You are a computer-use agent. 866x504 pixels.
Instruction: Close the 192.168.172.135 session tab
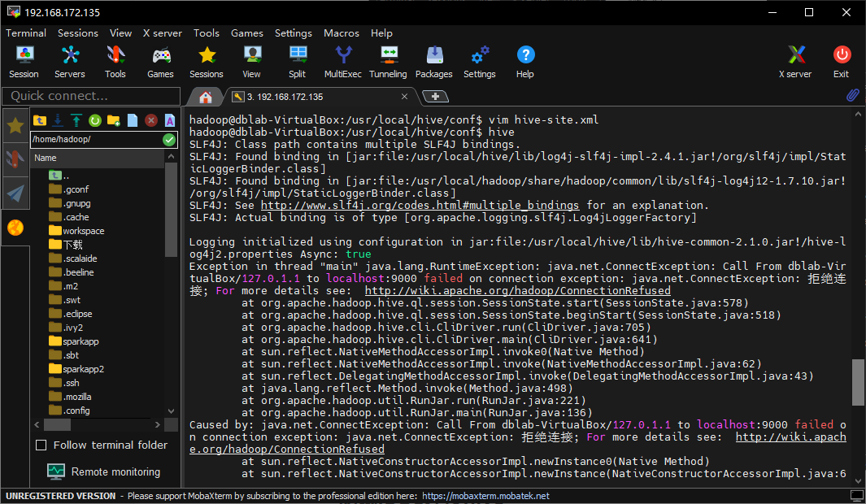[x=404, y=97]
